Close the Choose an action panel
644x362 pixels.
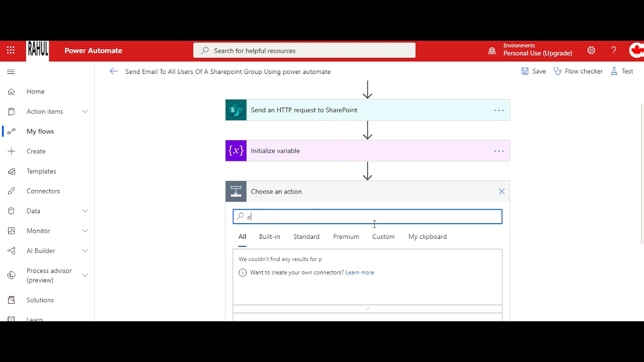coord(502,192)
